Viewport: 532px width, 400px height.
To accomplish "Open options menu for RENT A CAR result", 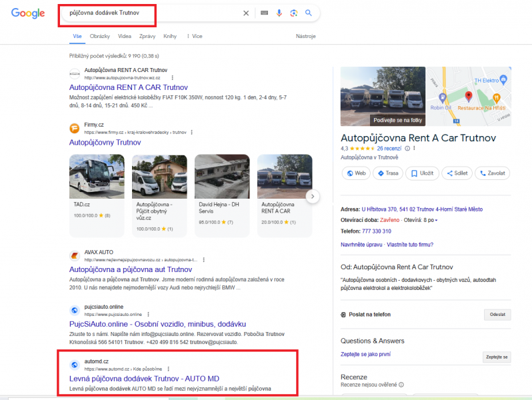I will tap(173, 78).
